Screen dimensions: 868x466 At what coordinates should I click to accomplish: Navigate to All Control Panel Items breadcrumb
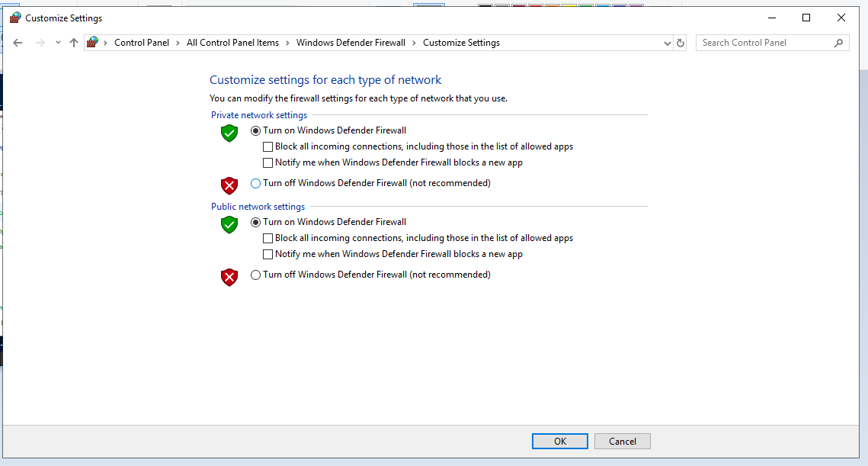pyautogui.click(x=232, y=43)
